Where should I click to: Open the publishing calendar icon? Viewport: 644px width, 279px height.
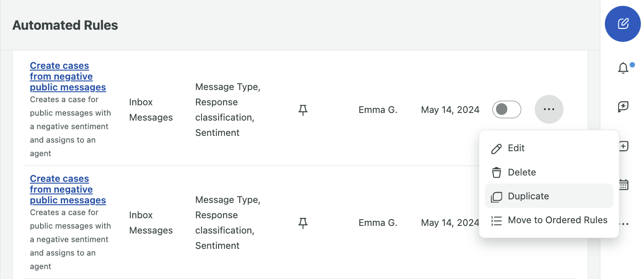pyautogui.click(x=623, y=184)
